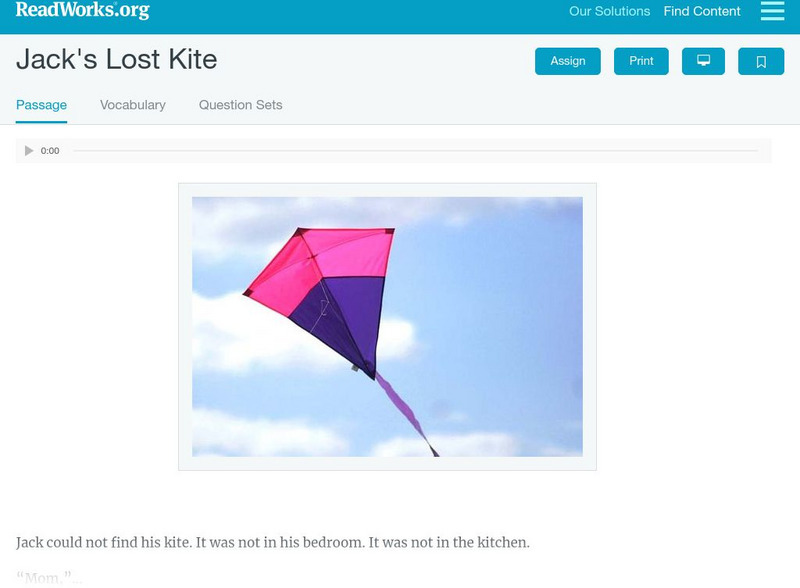
Task: Click the Jack's Lost Kite heading
Action: tap(116, 60)
